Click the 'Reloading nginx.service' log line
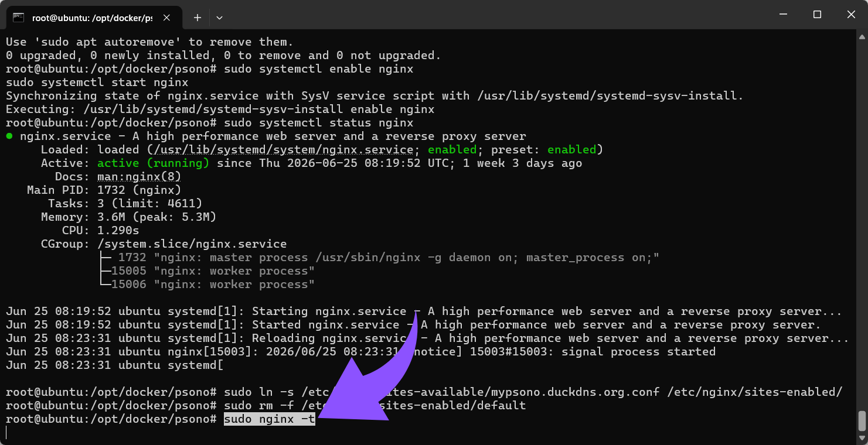 click(427, 338)
